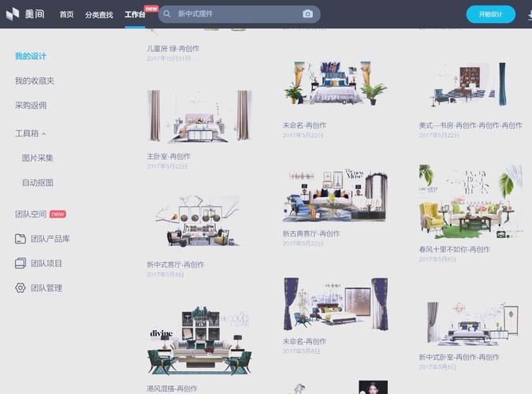Open the 美式—书房 design thumbnail
The height and width of the screenshot is (394, 532).
point(470,84)
